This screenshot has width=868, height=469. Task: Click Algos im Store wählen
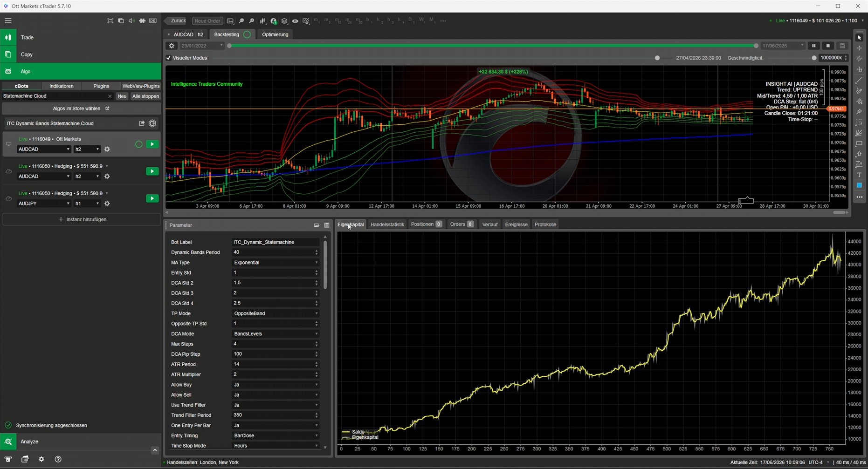click(81, 109)
